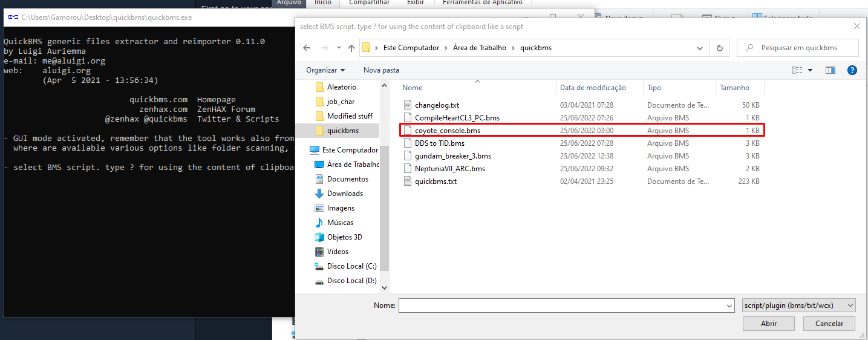
Task: Change the view layout icon
Action: (797, 70)
